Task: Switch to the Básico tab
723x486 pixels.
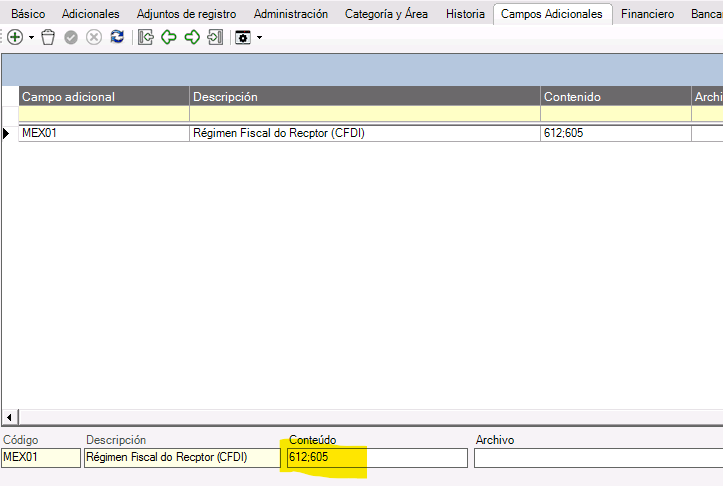Action: pos(28,14)
